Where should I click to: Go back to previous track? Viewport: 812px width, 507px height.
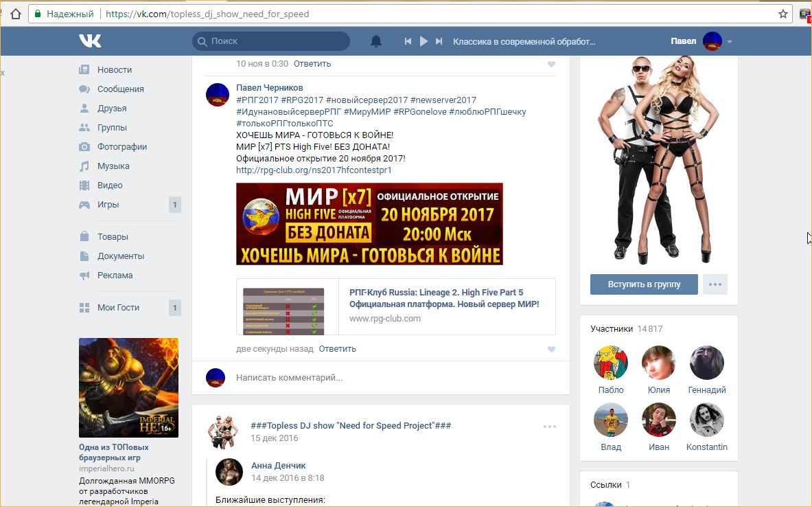pyautogui.click(x=408, y=41)
